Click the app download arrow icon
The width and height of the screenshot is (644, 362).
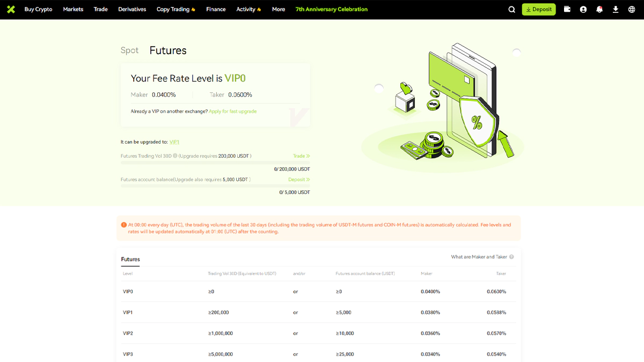click(x=616, y=10)
